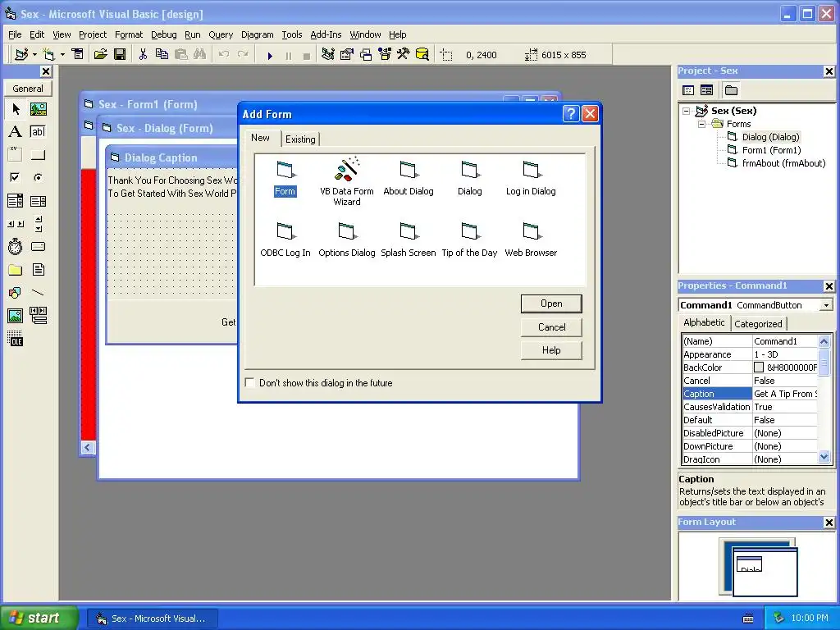Select the PictureBox control in the toolbox
Screen dimensions: 840x630
pyautogui.click(x=38, y=109)
